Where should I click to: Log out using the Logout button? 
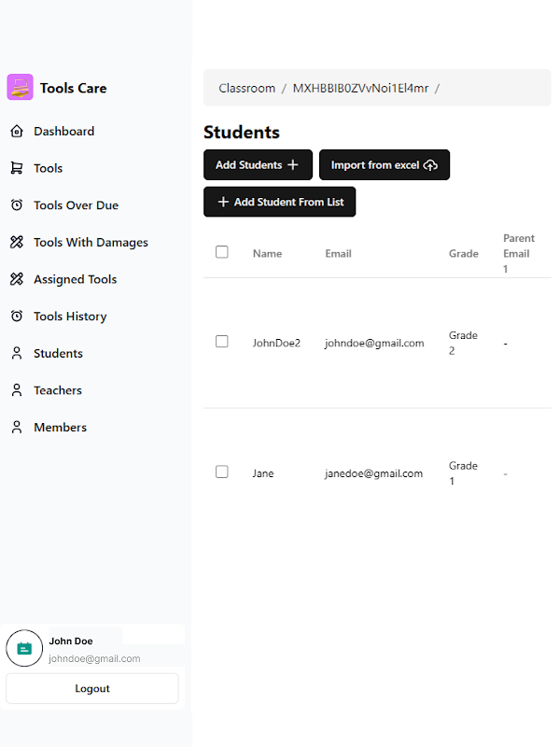(92, 689)
